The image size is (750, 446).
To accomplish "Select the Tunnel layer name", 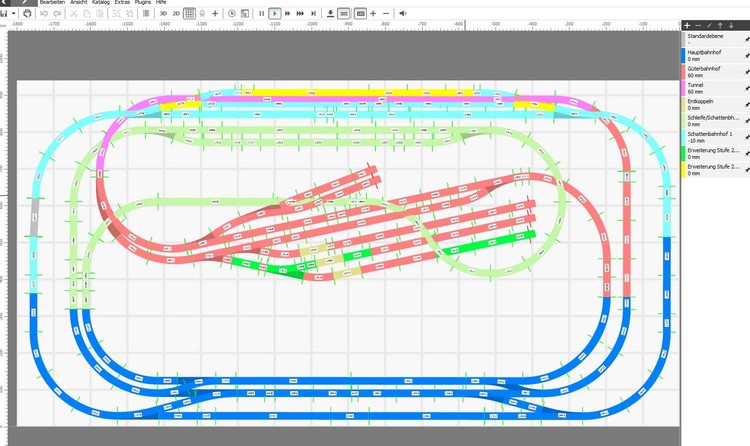I will click(x=695, y=85).
